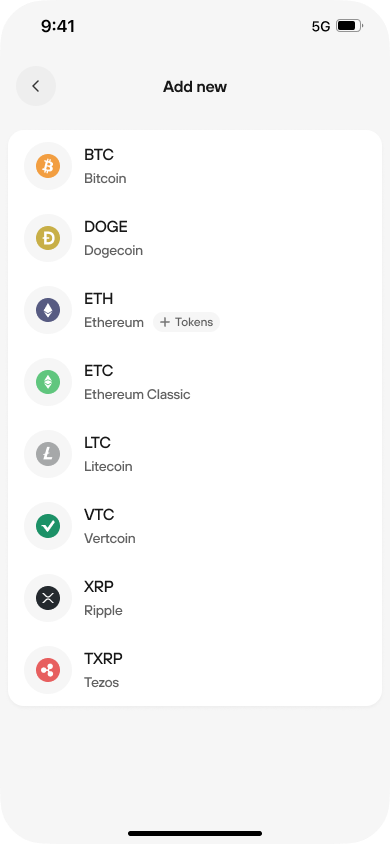Tap the purple Ethereum diamond icon
This screenshot has height=844, width=390.
48,310
